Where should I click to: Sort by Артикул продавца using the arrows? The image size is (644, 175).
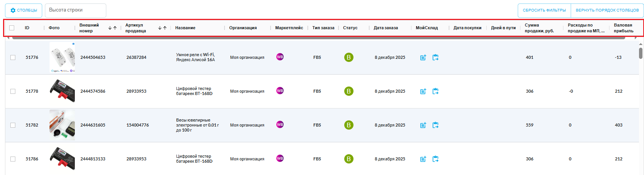tap(162, 28)
